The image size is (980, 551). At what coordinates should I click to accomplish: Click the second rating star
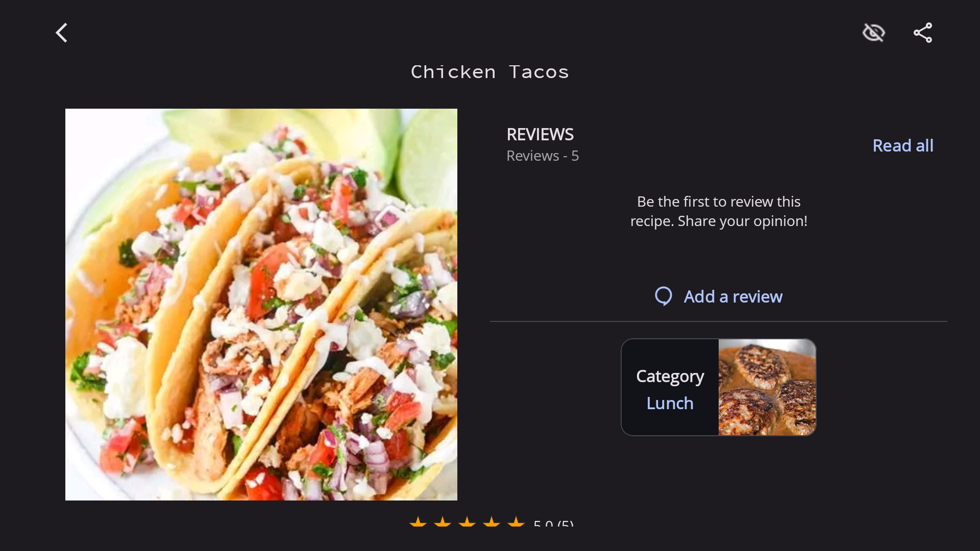pos(443,522)
